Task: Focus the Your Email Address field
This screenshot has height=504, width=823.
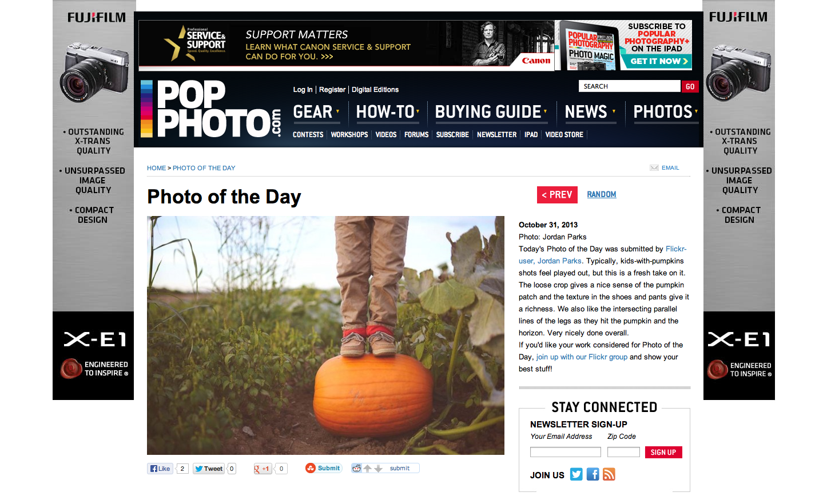Action: (566, 452)
